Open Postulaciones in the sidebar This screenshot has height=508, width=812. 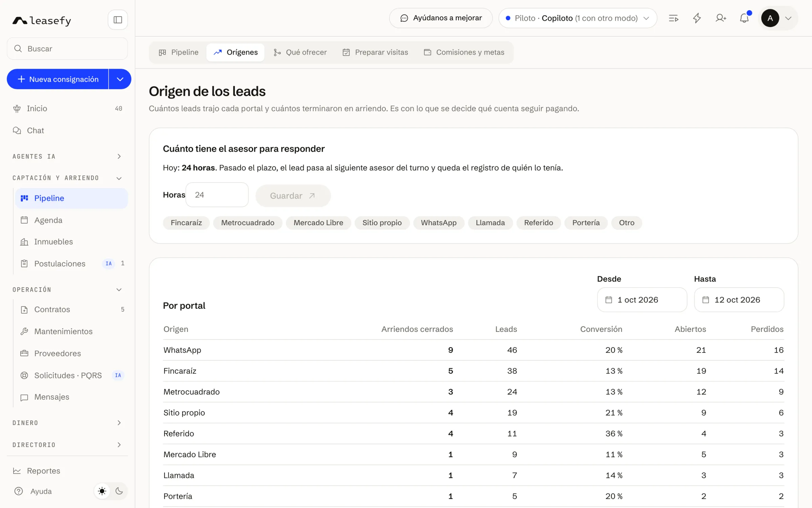pos(71,263)
